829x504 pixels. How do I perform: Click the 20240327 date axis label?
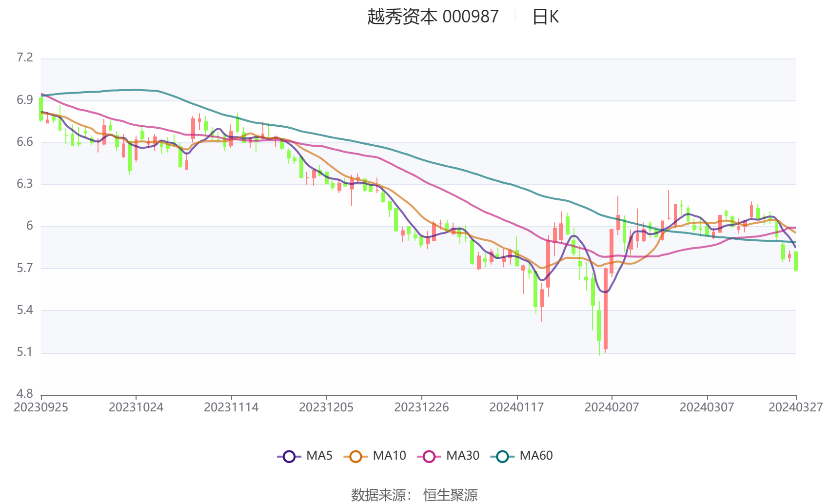click(796, 407)
